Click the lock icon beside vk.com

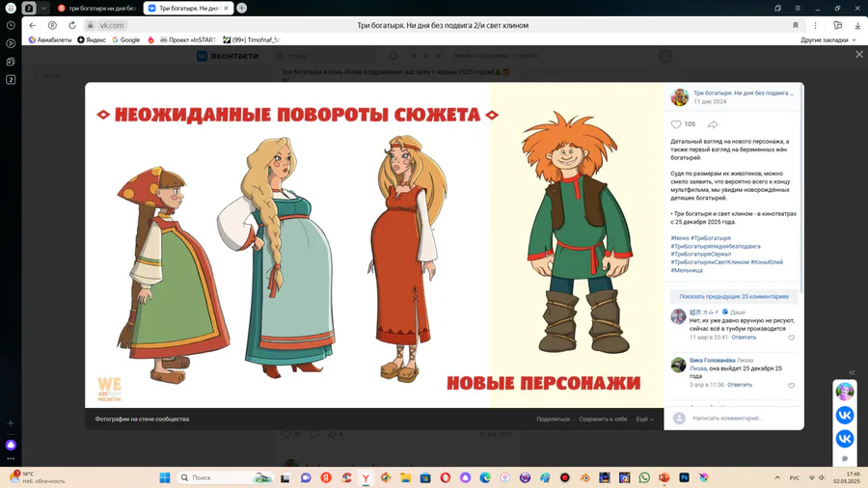(x=91, y=25)
